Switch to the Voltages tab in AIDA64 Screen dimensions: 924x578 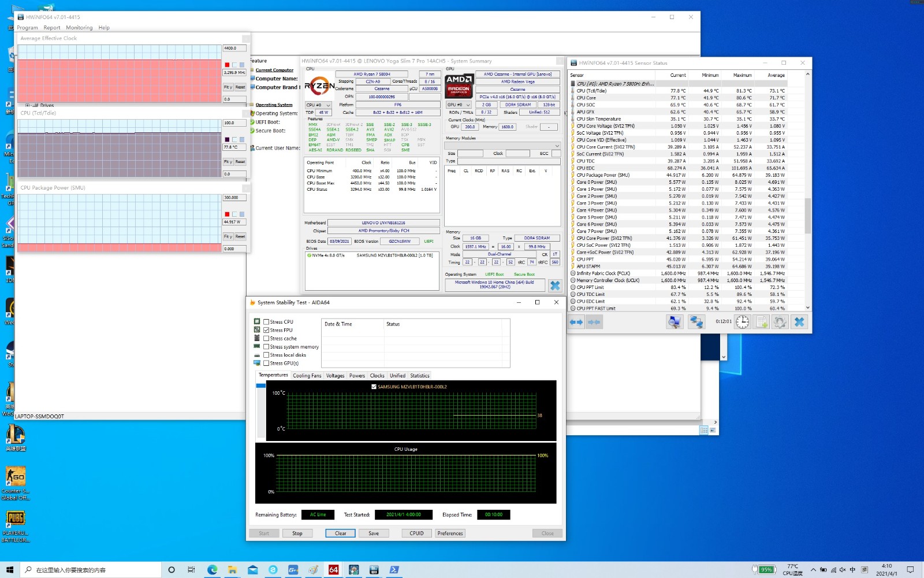[335, 376]
